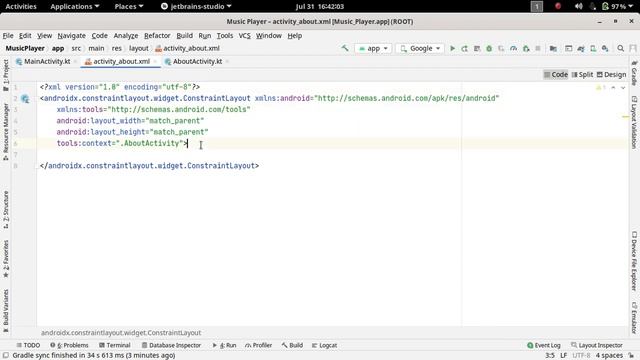Click the Stop square icon
The height and width of the screenshot is (360, 640).
538,48
